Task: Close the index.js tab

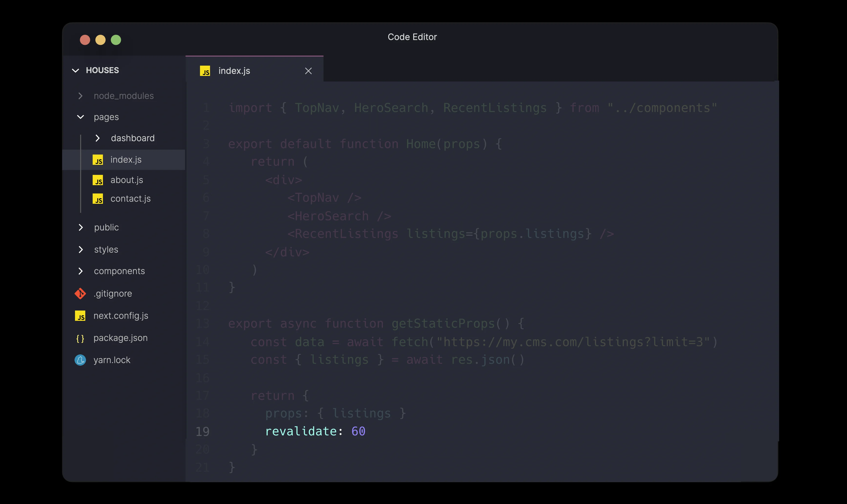Action: 308,71
